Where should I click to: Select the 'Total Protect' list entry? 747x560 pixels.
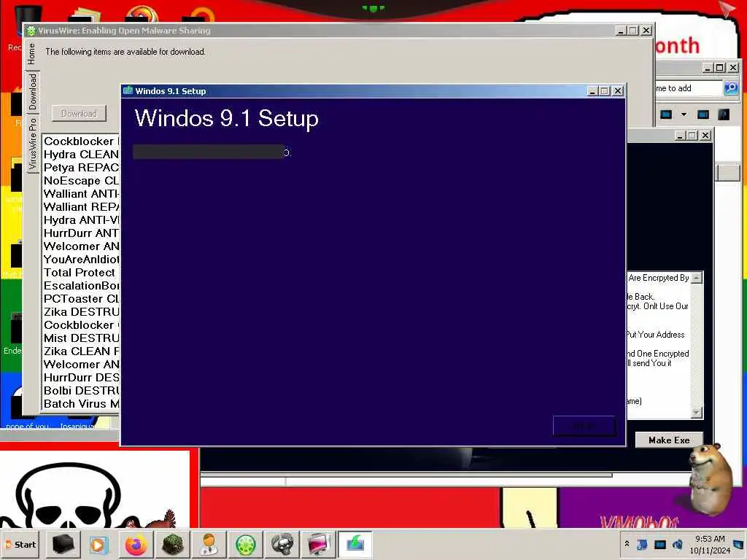click(x=81, y=273)
